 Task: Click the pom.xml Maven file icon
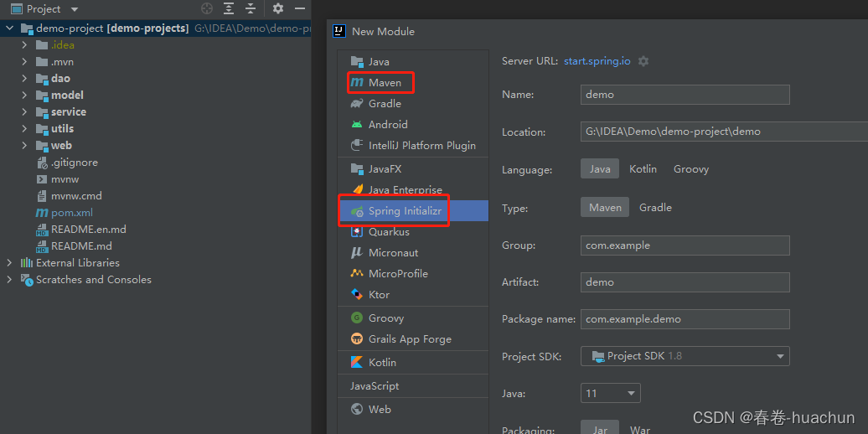pos(42,213)
